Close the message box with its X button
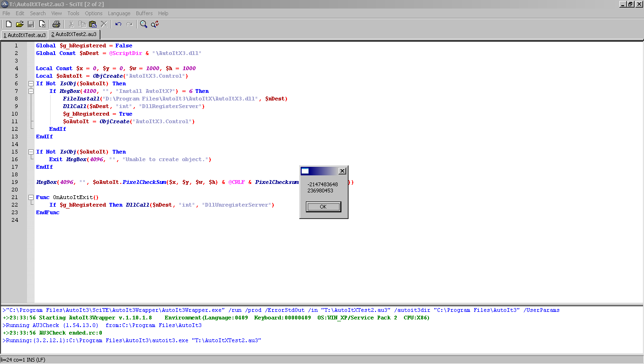This screenshot has height=364, width=644. pyautogui.click(x=343, y=171)
